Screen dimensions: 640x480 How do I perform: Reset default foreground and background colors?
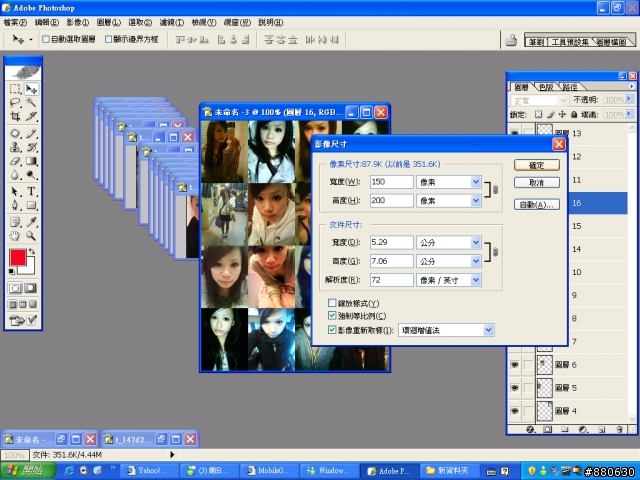point(12,271)
